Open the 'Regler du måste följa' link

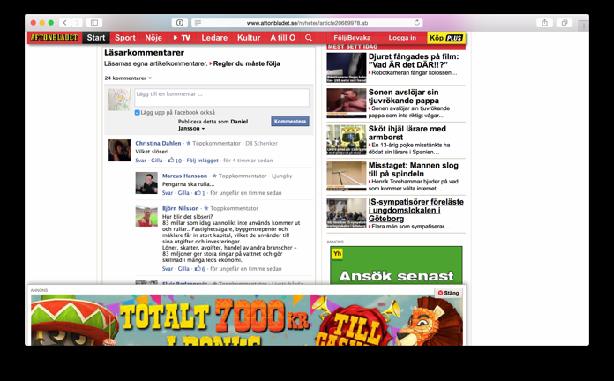[246, 63]
